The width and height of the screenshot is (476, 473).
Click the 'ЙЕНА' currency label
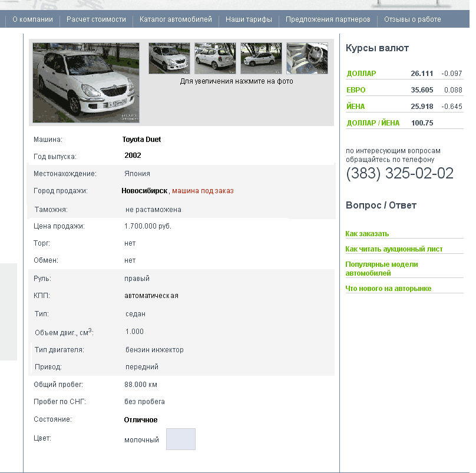(x=355, y=106)
